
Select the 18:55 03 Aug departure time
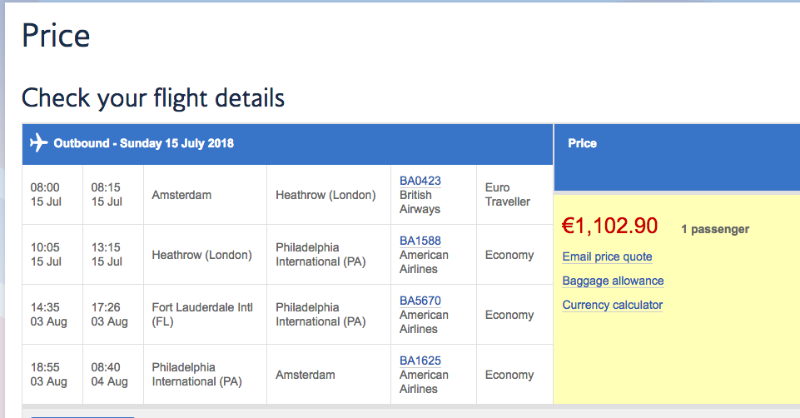pos(47,375)
